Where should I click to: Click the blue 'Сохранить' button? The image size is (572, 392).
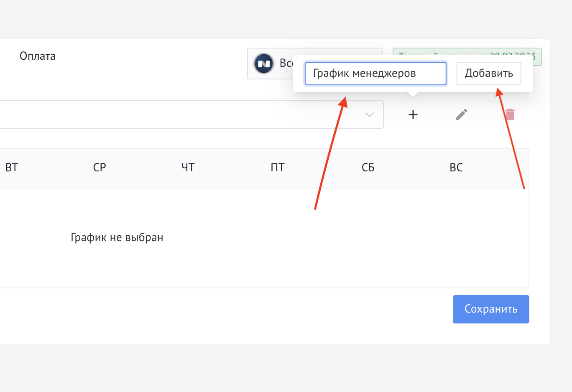pos(491,309)
